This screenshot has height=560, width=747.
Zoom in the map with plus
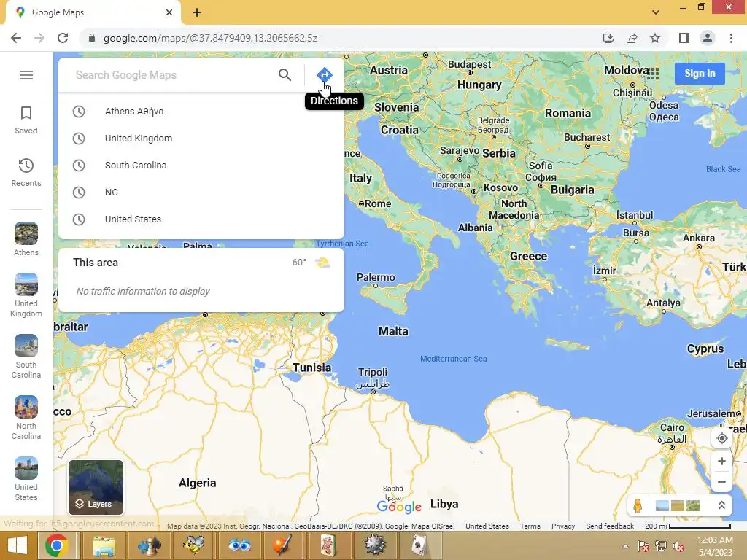point(721,462)
